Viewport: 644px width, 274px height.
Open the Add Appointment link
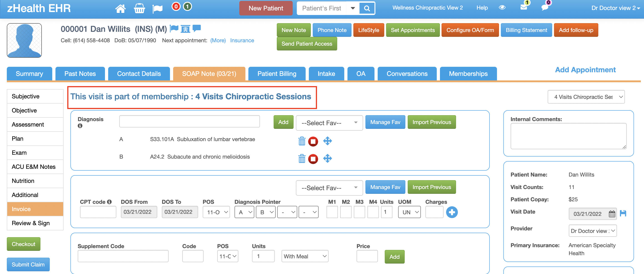pyautogui.click(x=585, y=70)
